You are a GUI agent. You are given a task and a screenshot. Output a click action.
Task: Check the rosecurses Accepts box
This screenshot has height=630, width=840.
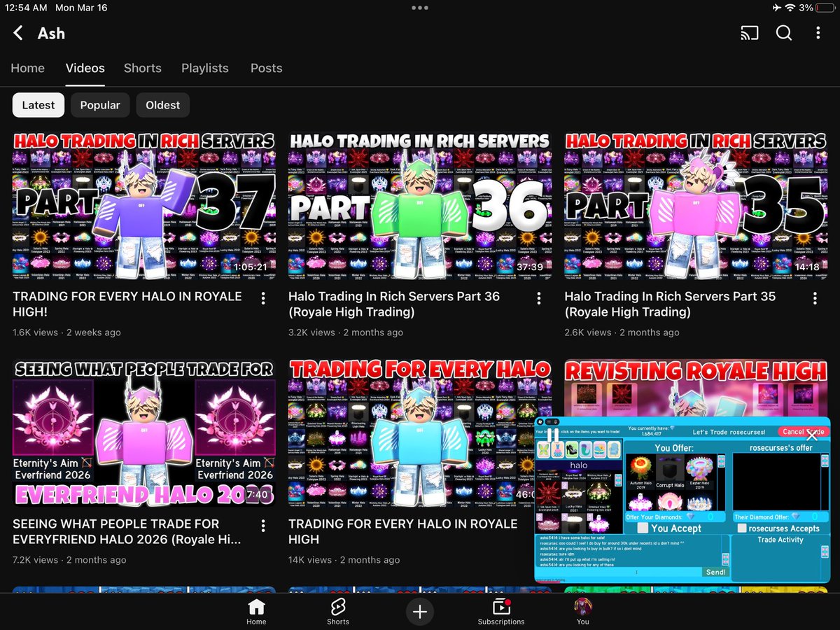(x=742, y=528)
